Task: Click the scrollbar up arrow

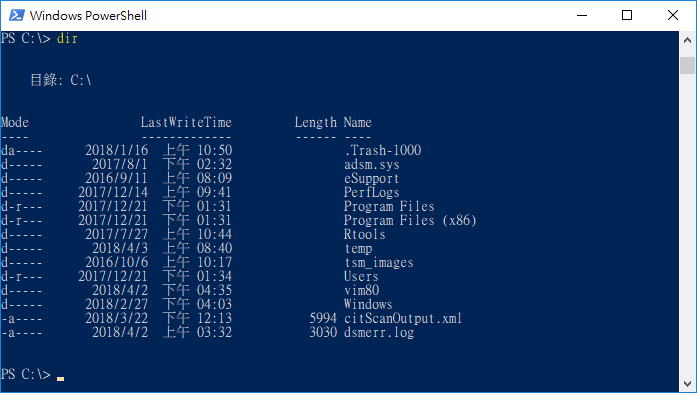Action: click(687, 40)
